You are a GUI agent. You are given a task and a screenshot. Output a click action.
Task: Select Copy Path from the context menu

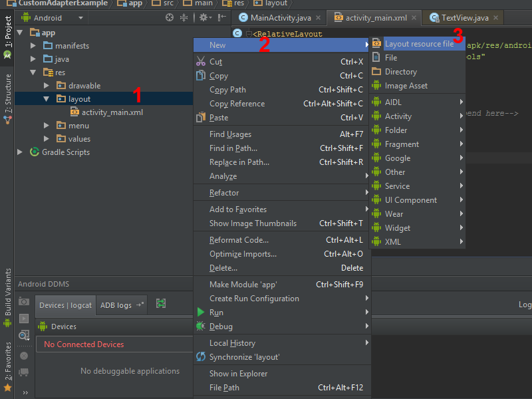pos(281,90)
